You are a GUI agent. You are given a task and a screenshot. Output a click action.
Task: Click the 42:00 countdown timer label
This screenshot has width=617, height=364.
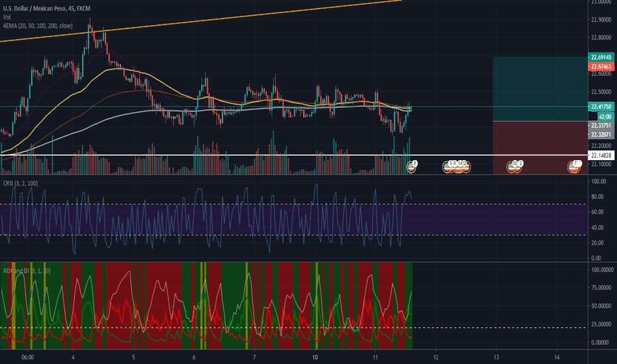(x=605, y=117)
